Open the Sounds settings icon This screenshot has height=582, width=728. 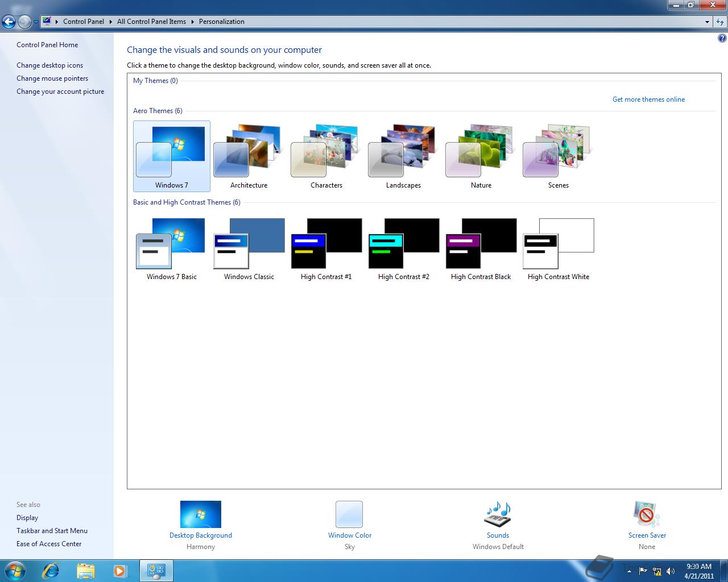(498, 514)
